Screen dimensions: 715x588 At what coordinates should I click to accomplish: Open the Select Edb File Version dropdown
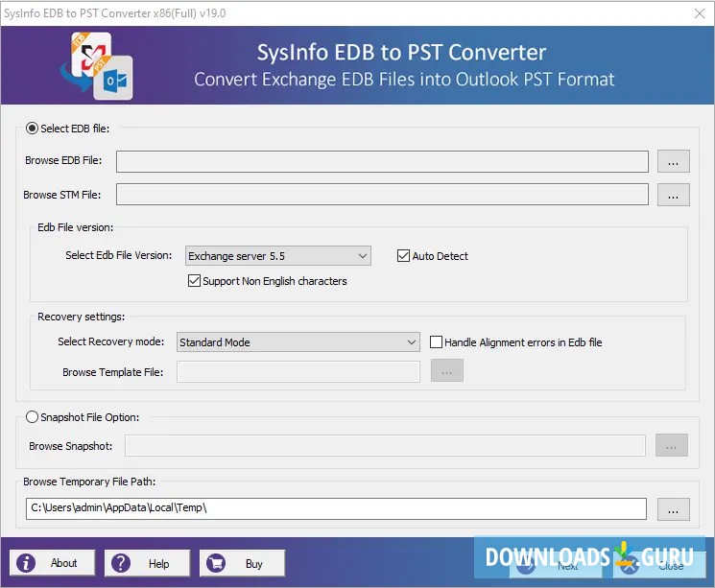click(278, 256)
